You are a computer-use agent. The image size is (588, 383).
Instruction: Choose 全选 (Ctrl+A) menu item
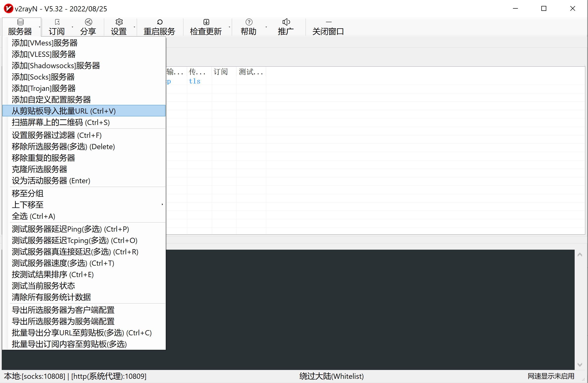84,216
